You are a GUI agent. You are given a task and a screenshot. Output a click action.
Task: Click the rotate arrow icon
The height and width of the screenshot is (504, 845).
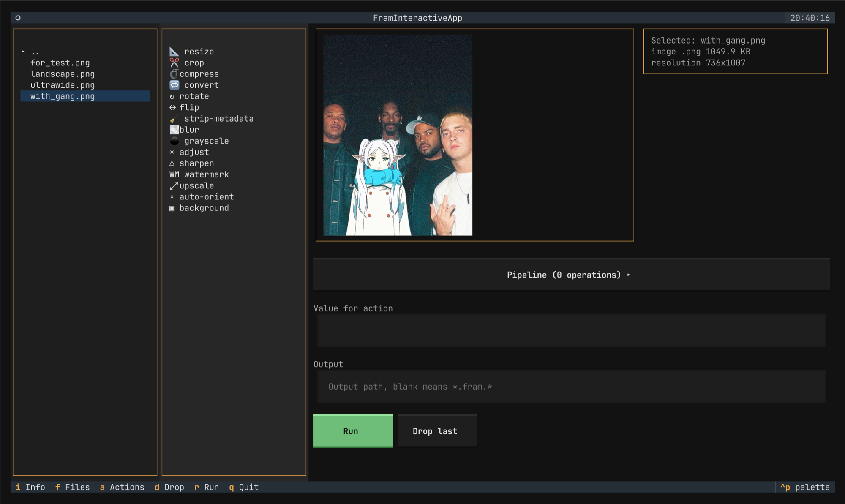pyautogui.click(x=172, y=96)
